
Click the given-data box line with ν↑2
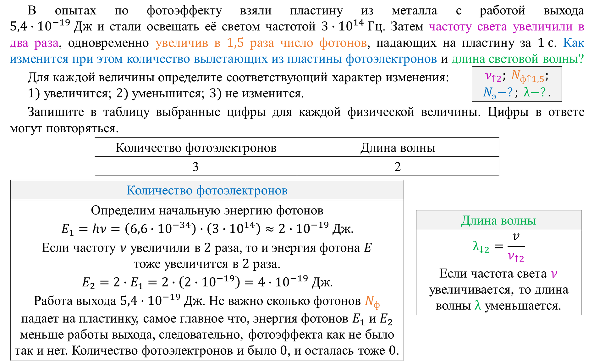coord(517,76)
